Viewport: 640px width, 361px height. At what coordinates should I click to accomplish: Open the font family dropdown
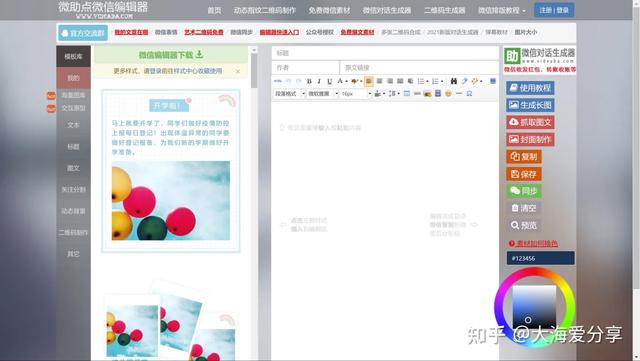coord(322,94)
